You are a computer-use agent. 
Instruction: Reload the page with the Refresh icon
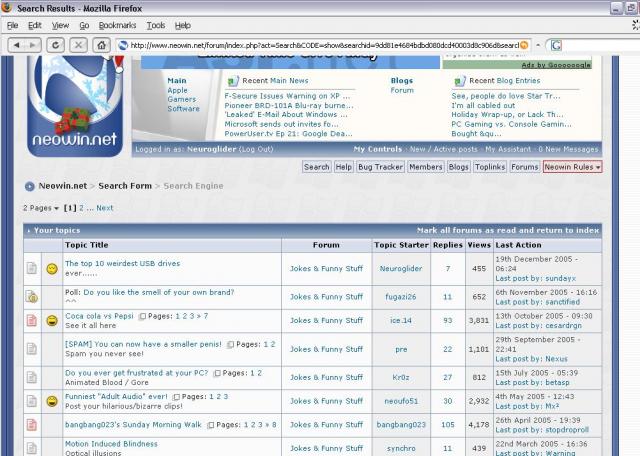point(56,45)
